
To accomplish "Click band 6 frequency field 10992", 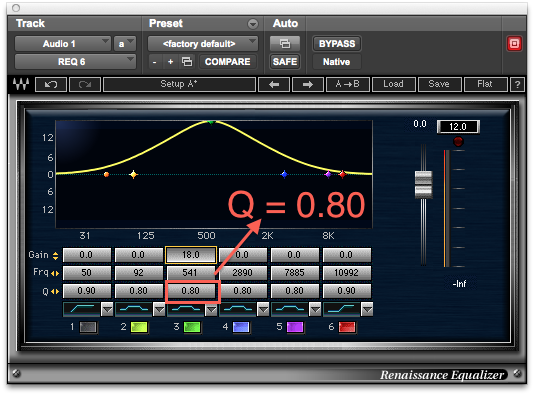I will coord(346,273).
